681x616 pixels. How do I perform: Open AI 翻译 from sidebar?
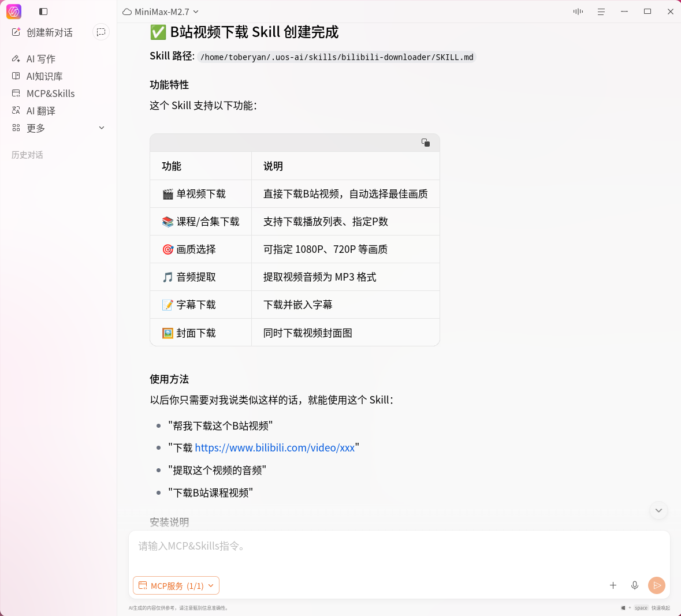pyautogui.click(x=41, y=111)
